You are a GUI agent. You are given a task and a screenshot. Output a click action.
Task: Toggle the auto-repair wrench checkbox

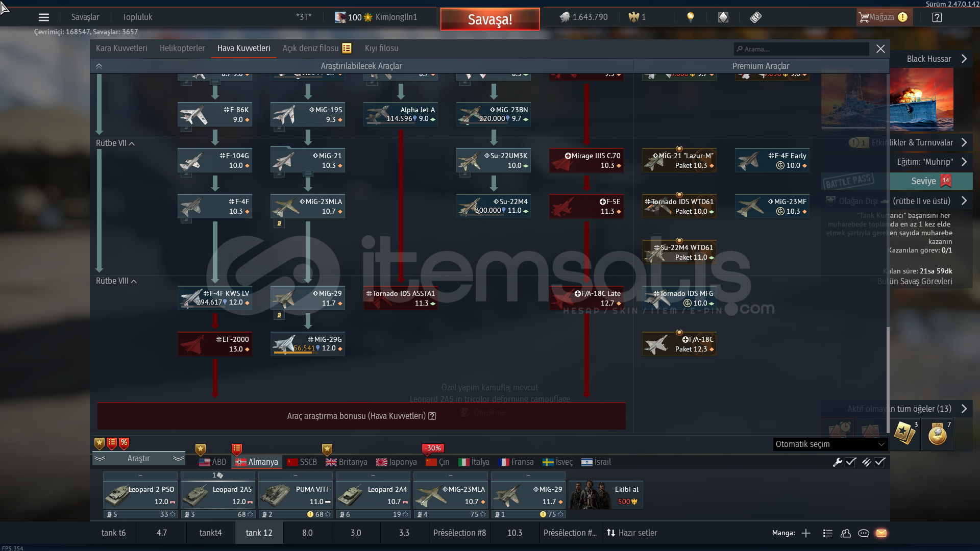point(850,462)
